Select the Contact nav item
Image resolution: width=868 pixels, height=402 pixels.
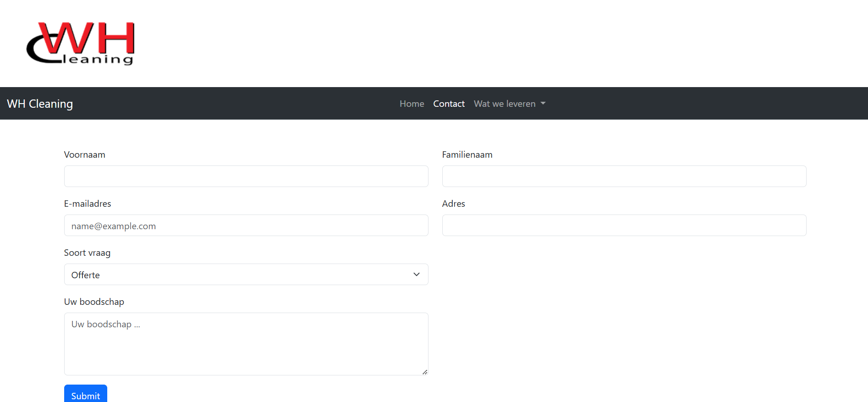click(x=449, y=104)
